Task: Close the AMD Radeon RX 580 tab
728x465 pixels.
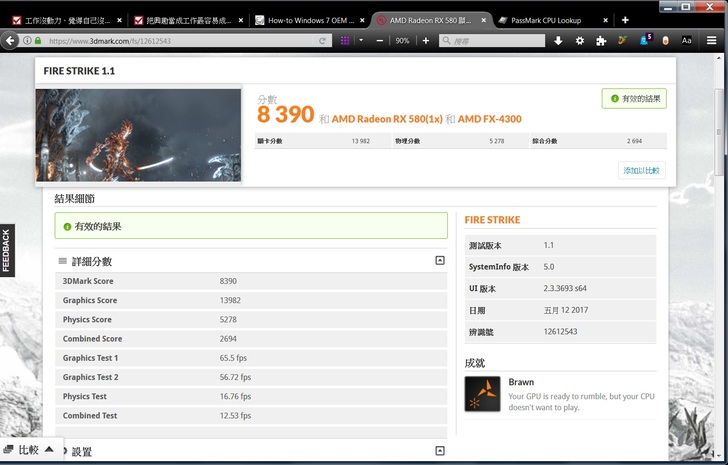Action: [484, 20]
